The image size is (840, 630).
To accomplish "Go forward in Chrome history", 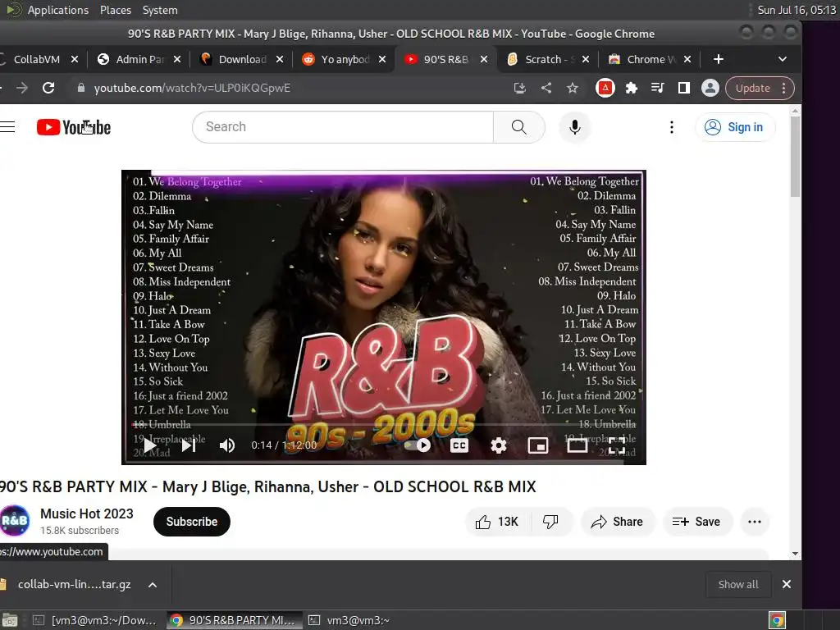I will click(x=22, y=88).
